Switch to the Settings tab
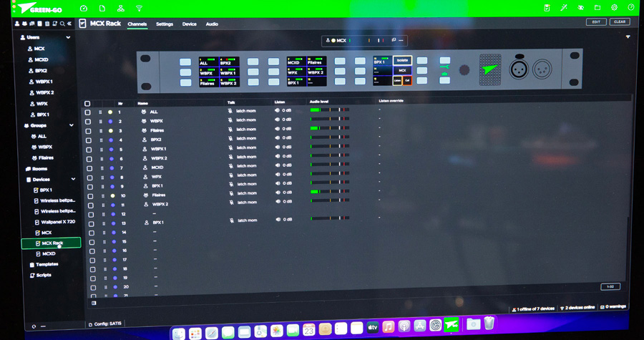This screenshot has height=340, width=644. 165,24
